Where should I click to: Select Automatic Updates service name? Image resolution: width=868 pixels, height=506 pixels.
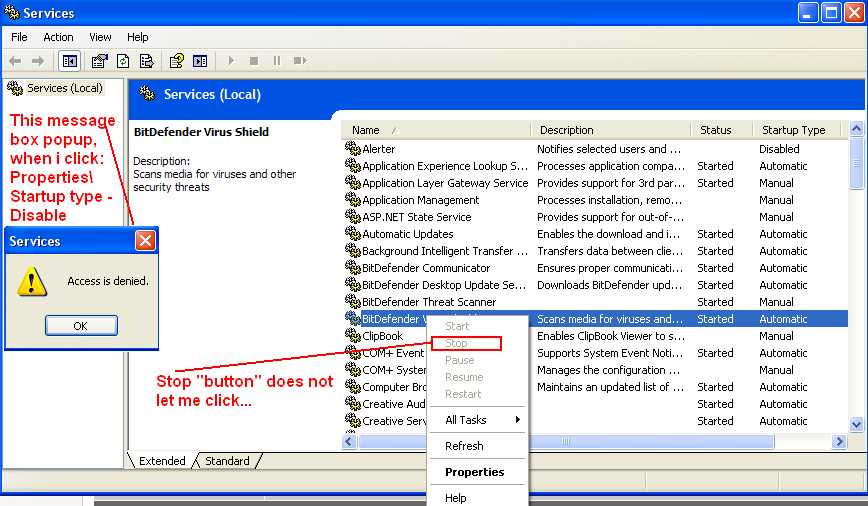click(407, 234)
